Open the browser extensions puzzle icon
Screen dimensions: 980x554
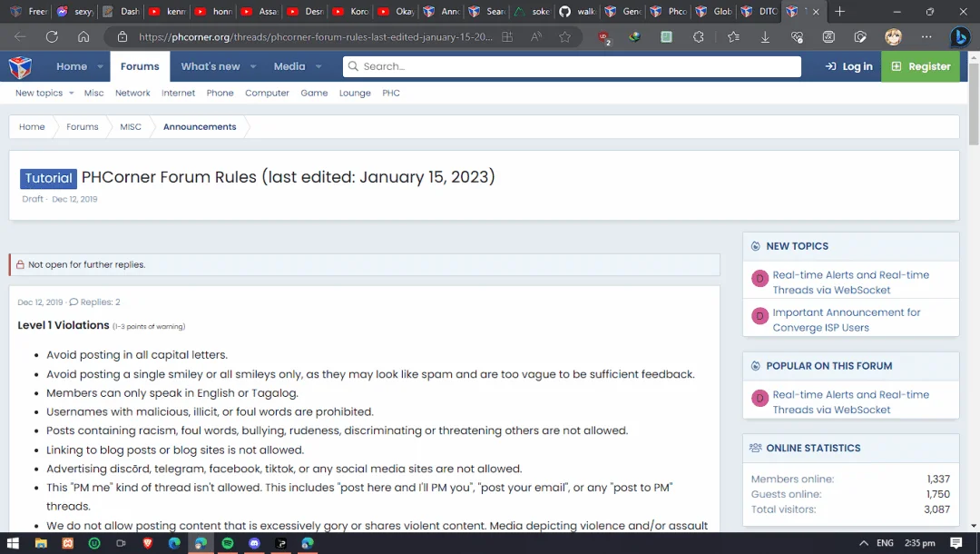699,37
